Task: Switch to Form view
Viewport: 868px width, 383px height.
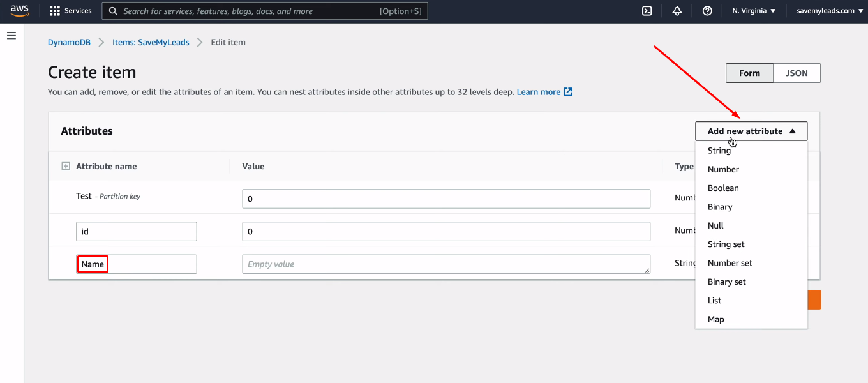Action: [749, 73]
